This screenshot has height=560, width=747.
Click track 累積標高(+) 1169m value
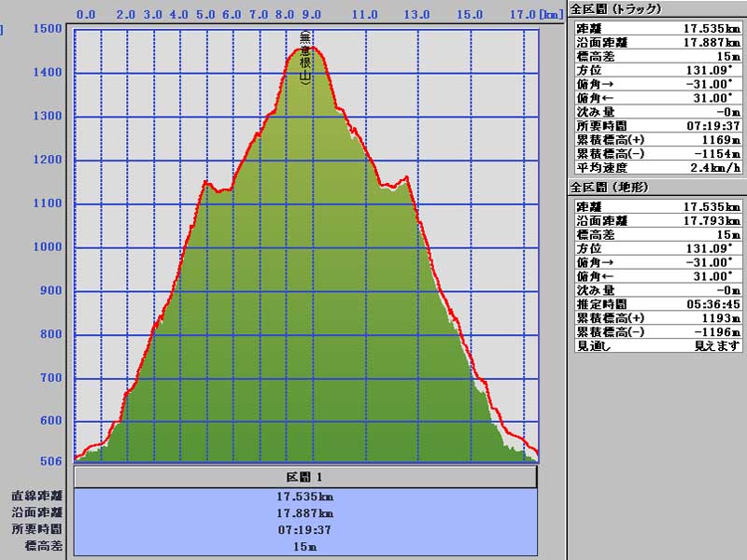coord(713,140)
